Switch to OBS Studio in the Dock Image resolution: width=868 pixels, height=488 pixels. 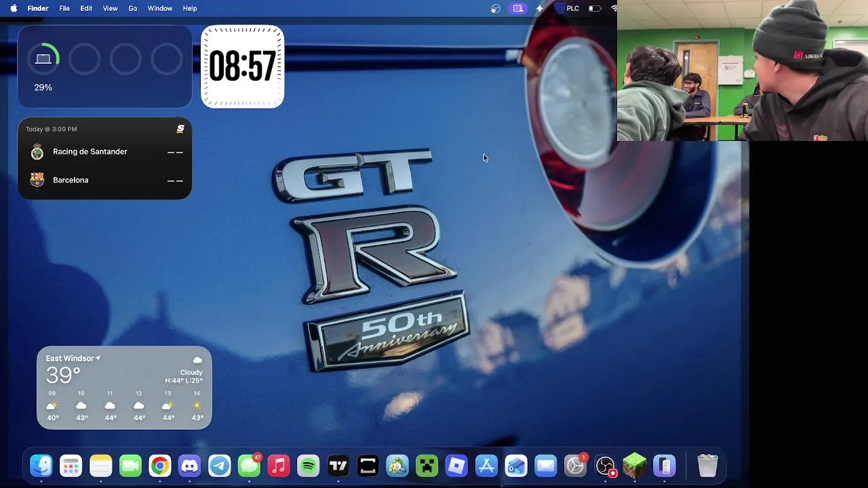coord(605,466)
